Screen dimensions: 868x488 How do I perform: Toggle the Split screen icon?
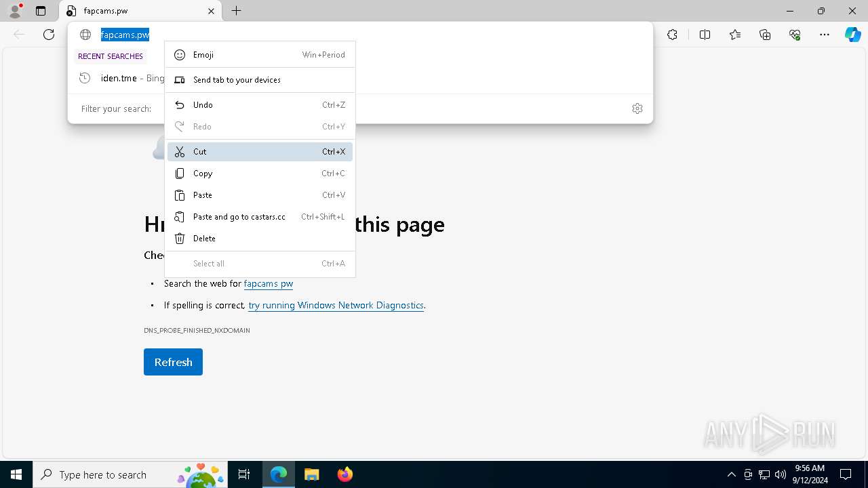click(705, 35)
